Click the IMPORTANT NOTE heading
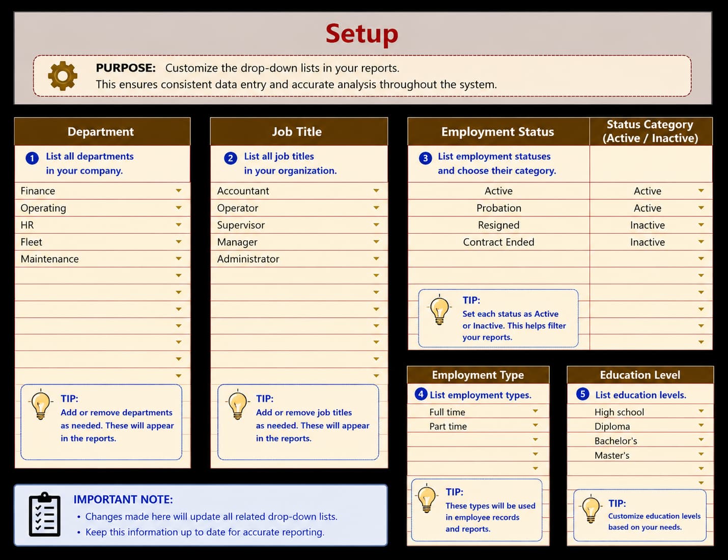 click(x=123, y=499)
